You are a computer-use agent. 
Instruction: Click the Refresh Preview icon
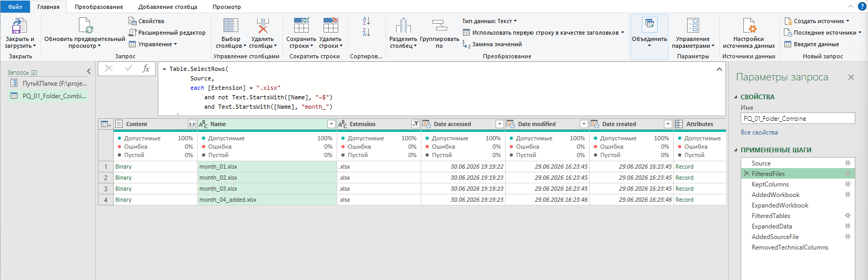coord(85,26)
